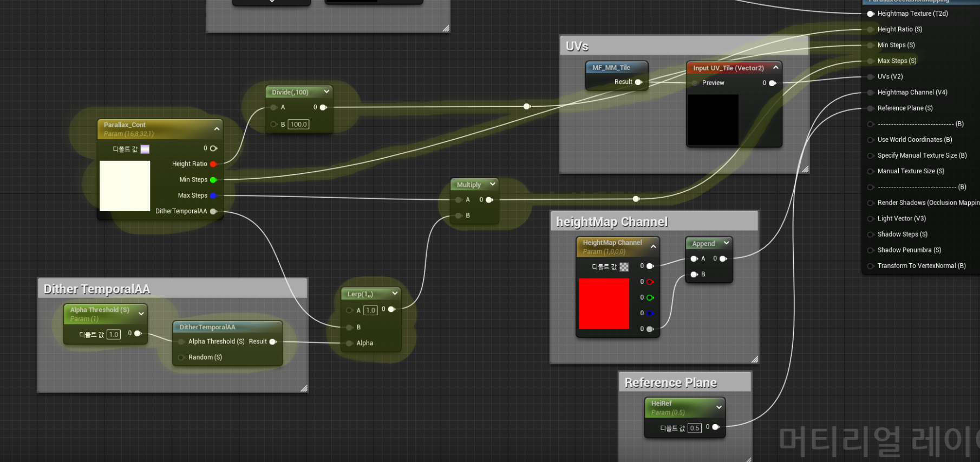Click the Transform To VertexNormal (B) pin
Screen dimensions: 980x462
pos(871,266)
